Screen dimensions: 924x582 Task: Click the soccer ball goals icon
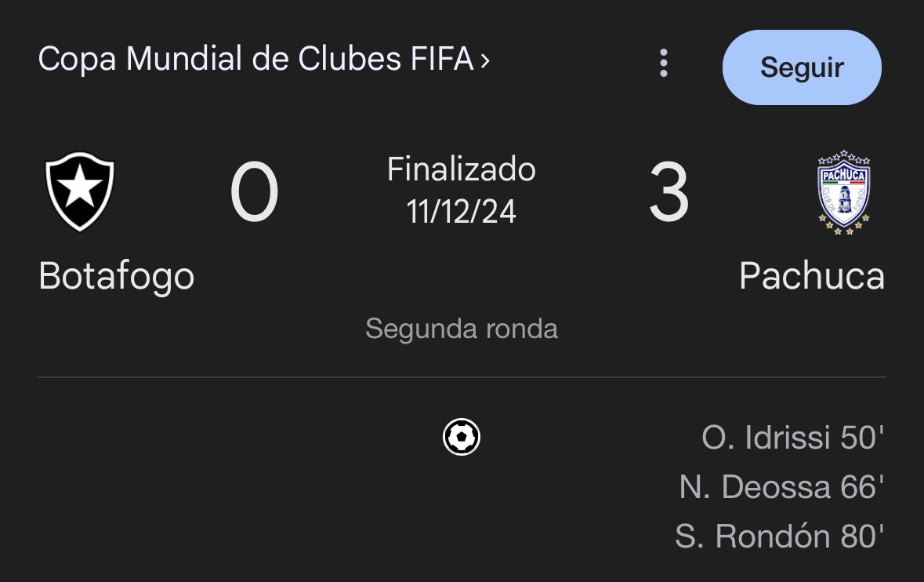[x=462, y=437]
